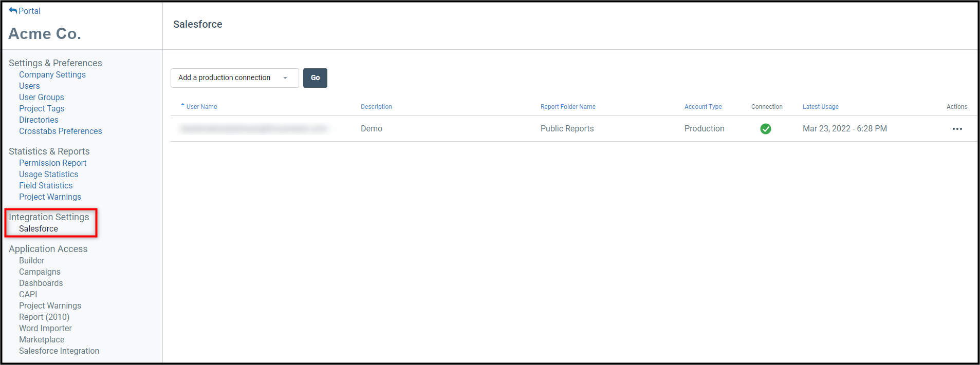Sort by User Name column header
The height and width of the screenshot is (365, 980).
coord(201,107)
